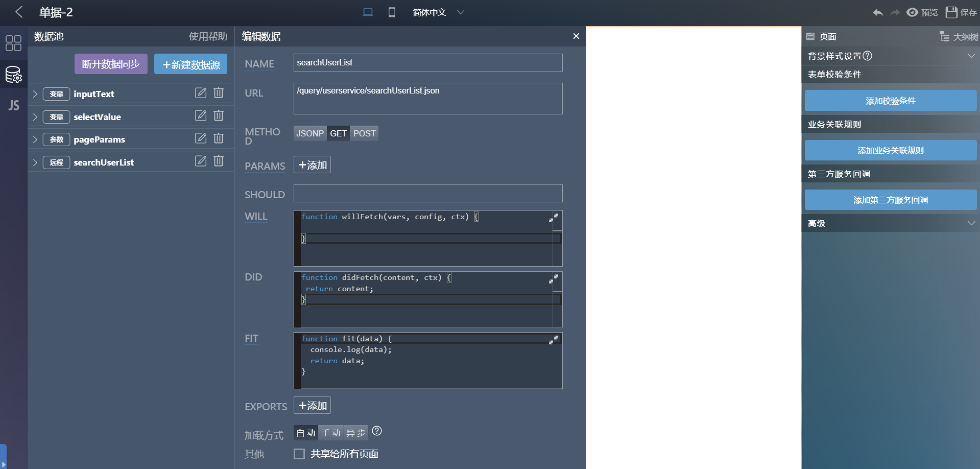Expand the 高级 section chevron

click(971, 223)
